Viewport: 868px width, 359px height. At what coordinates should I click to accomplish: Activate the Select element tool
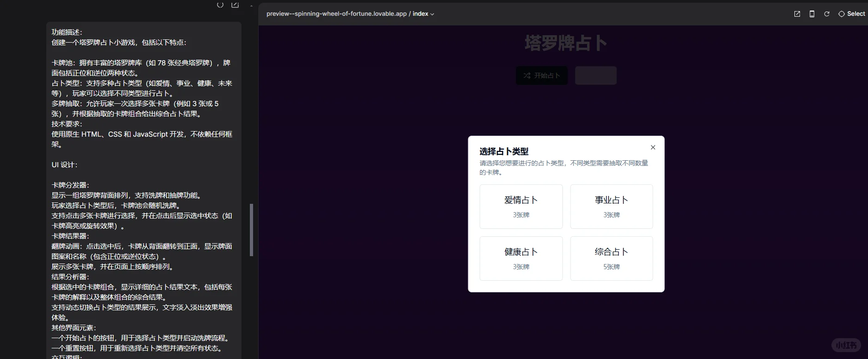click(851, 14)
